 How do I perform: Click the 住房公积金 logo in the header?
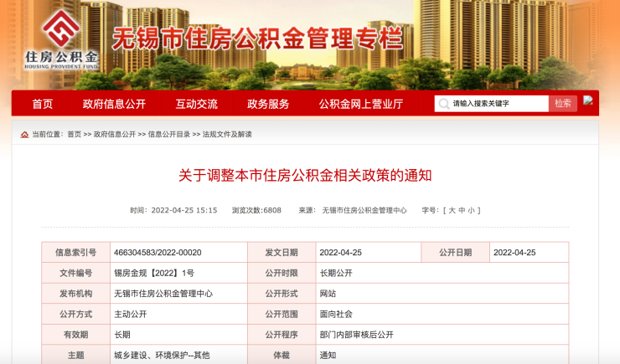coord(61,38)
